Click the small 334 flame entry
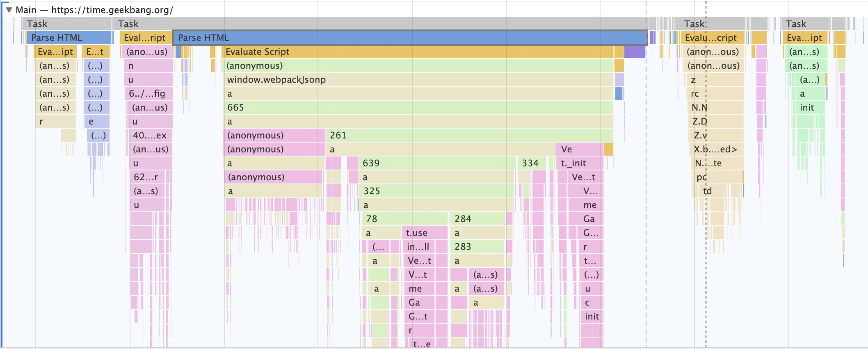 click(x=531, y=163)
